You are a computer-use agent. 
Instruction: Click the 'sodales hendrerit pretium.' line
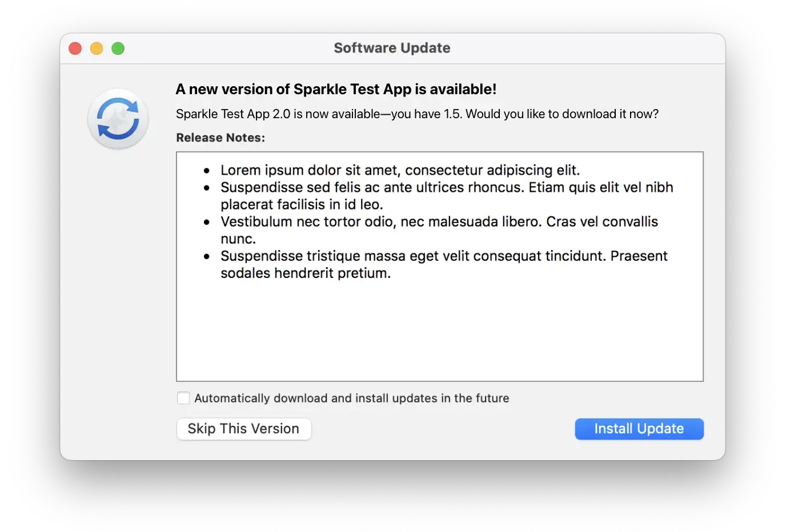pos(306,273)
